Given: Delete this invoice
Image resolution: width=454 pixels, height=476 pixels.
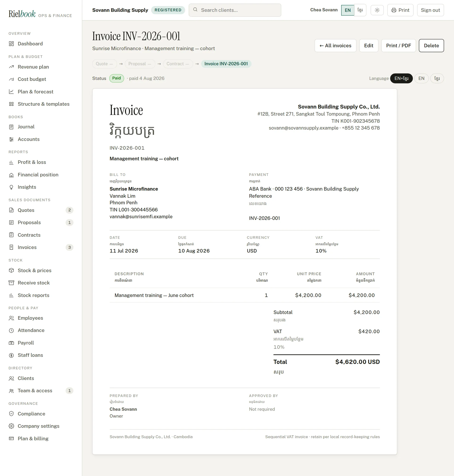Looking at the screenshot, I should coord(431,46).
